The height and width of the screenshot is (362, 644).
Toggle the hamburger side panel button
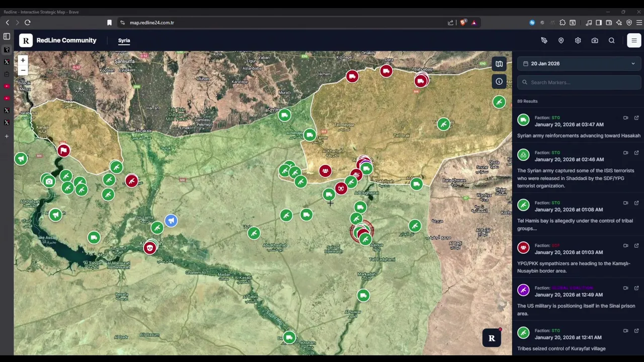pyautogui.click(x=634, y=40)
